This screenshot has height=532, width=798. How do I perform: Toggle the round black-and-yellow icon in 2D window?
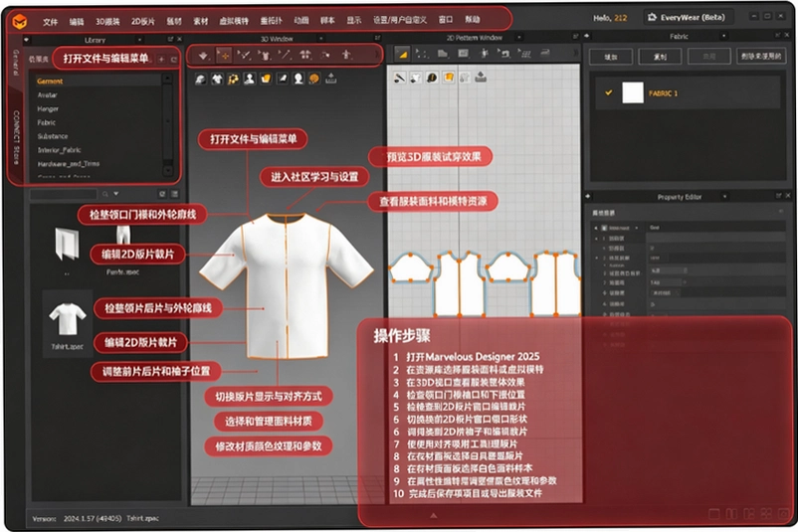(432, 78)
